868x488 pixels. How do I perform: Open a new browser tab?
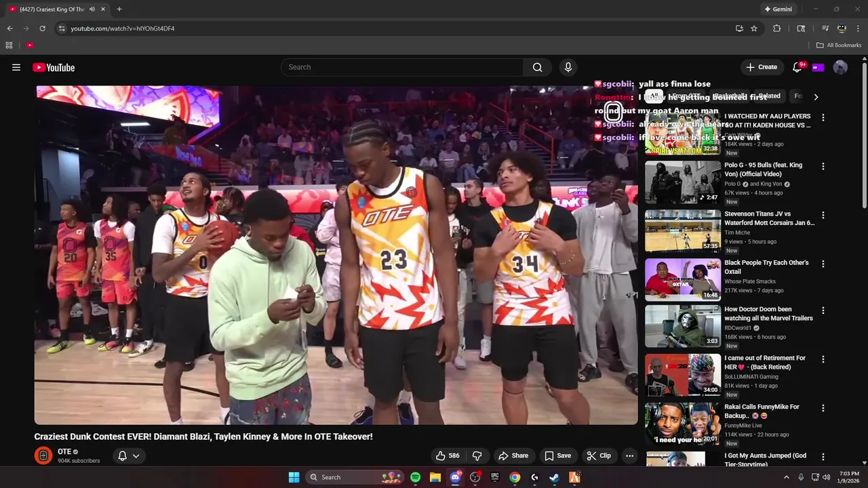tap(119, 9)
